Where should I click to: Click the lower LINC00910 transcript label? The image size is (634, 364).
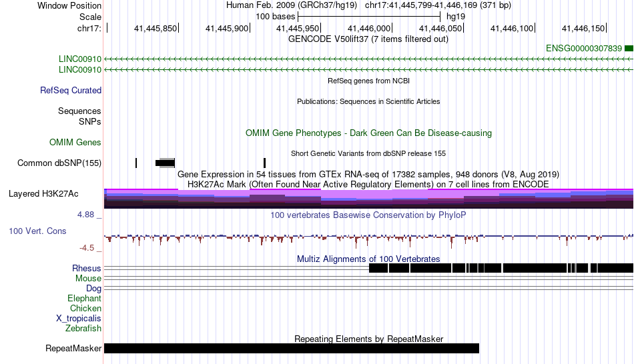[x=80, y=69]
